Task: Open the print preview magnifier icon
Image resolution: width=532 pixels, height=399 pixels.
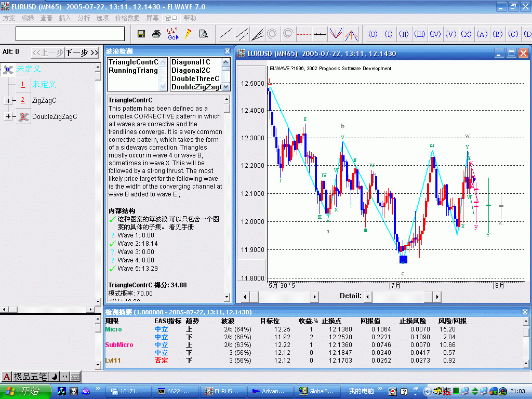Action: coord(203,34)
